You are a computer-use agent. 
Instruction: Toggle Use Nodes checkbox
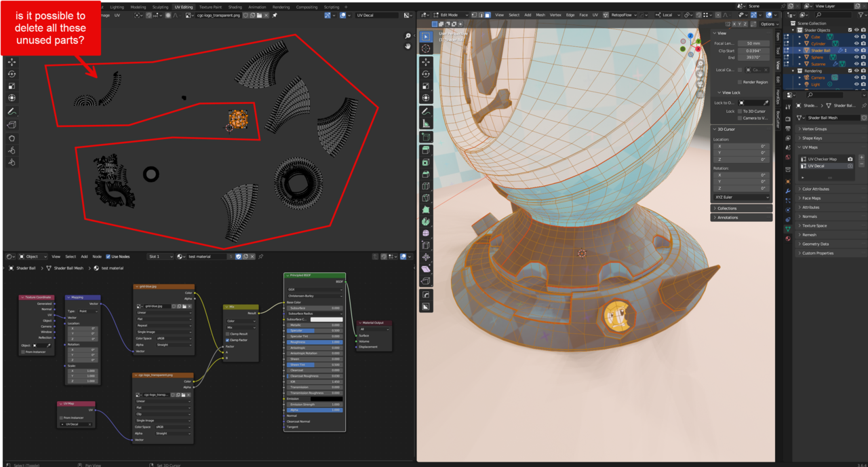108,257
